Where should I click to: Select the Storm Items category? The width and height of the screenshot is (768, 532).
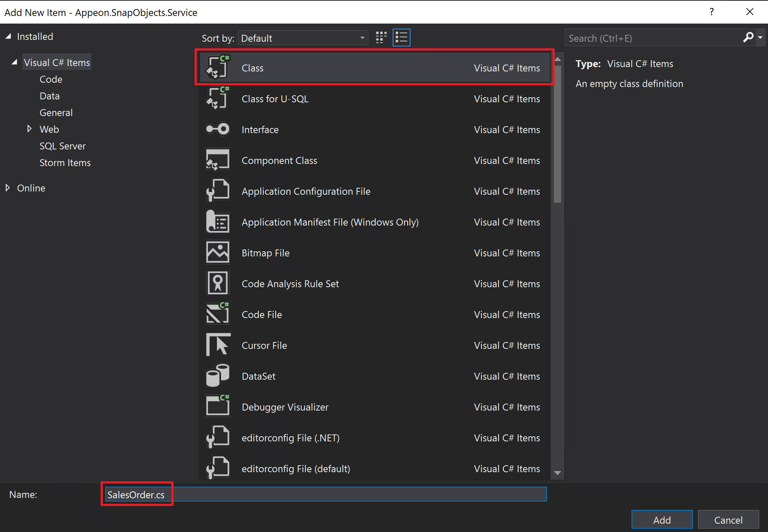pos(65,163)
